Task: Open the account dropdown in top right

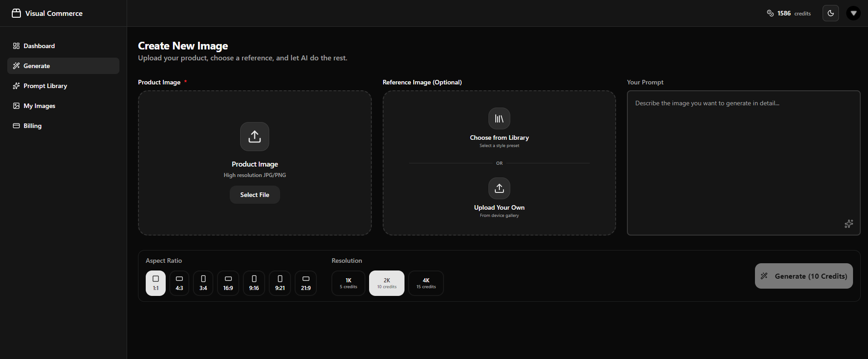Action: click(853, 13)
